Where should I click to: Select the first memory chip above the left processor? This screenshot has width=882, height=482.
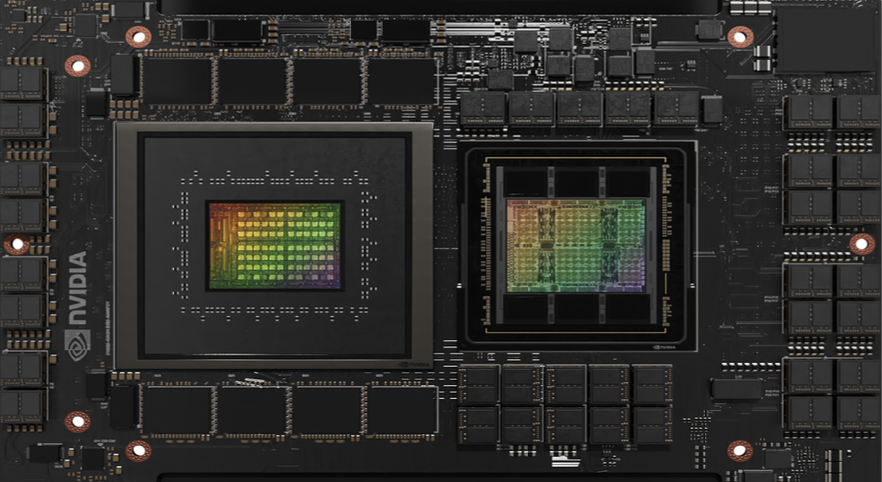[x=178, y=81]
